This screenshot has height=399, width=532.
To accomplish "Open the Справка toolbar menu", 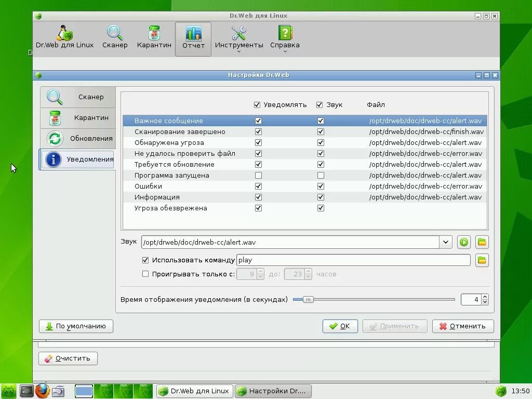I will (x=285, y=38).
